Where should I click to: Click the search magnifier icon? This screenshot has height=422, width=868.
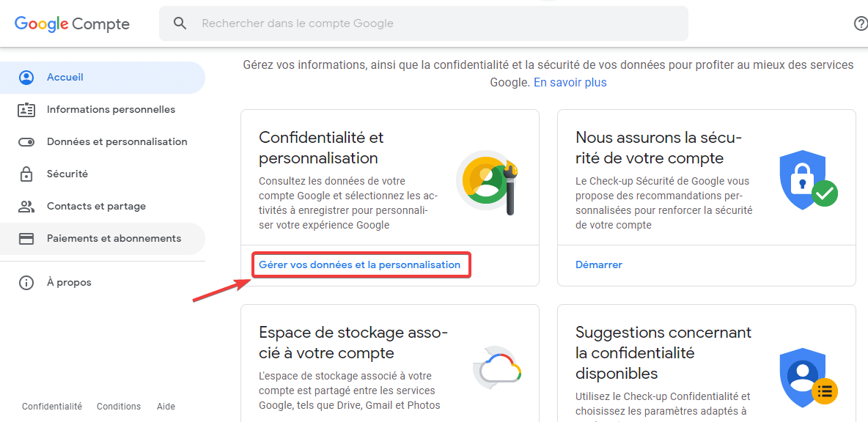(x=180, y=23)
